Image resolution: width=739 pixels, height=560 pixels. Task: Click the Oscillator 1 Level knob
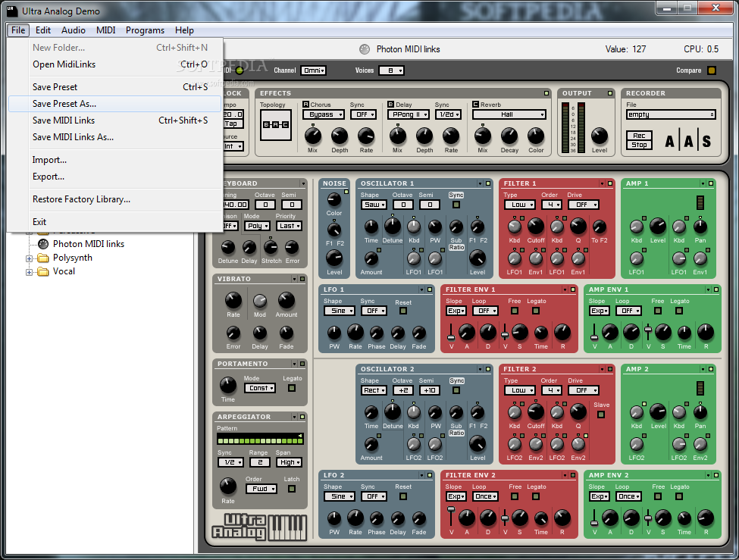coord(478,258)
